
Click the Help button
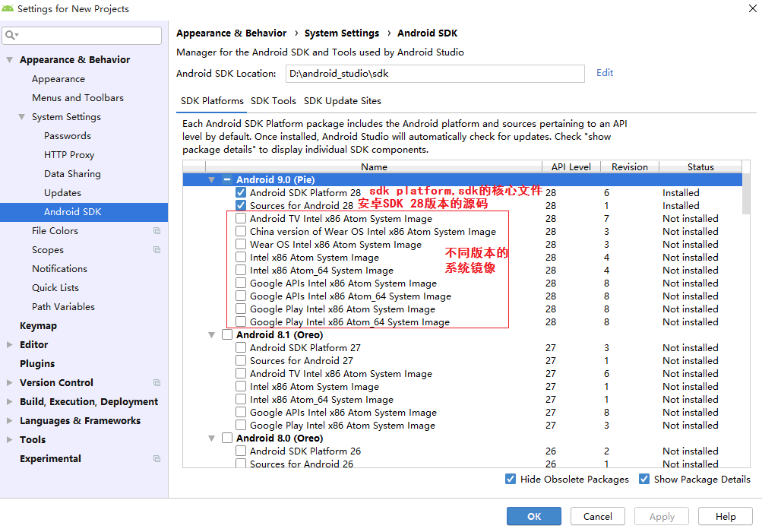click(x=725, y=516)
